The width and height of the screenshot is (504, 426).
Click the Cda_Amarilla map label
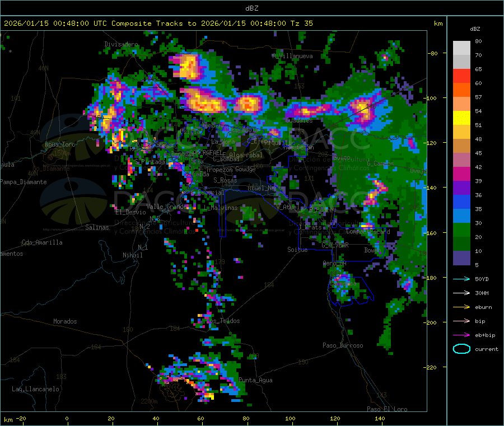42,242
